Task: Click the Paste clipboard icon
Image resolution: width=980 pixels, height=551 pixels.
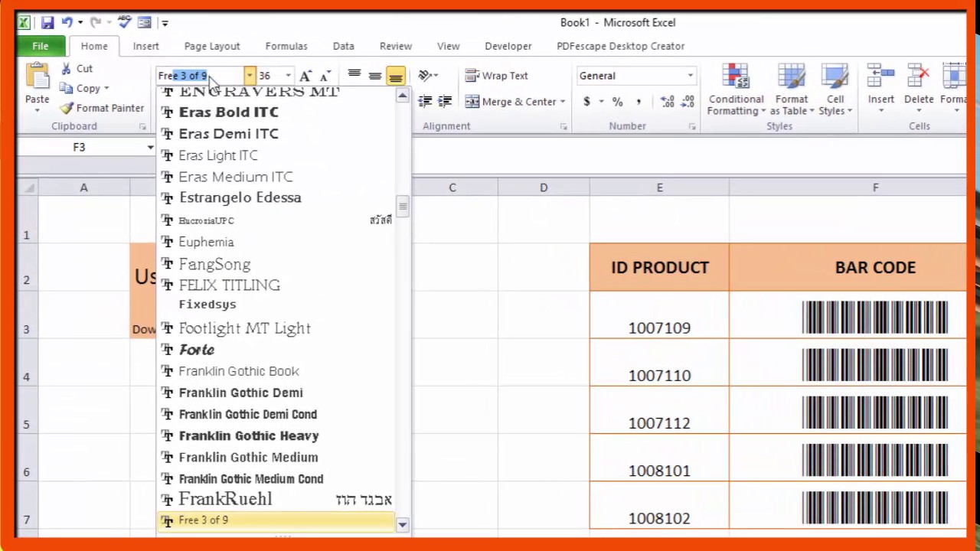Action: point(37,77)
